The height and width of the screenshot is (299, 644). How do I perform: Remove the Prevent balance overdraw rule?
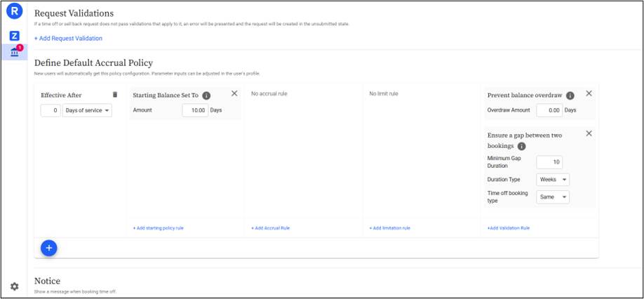click(x=589, y=93)
